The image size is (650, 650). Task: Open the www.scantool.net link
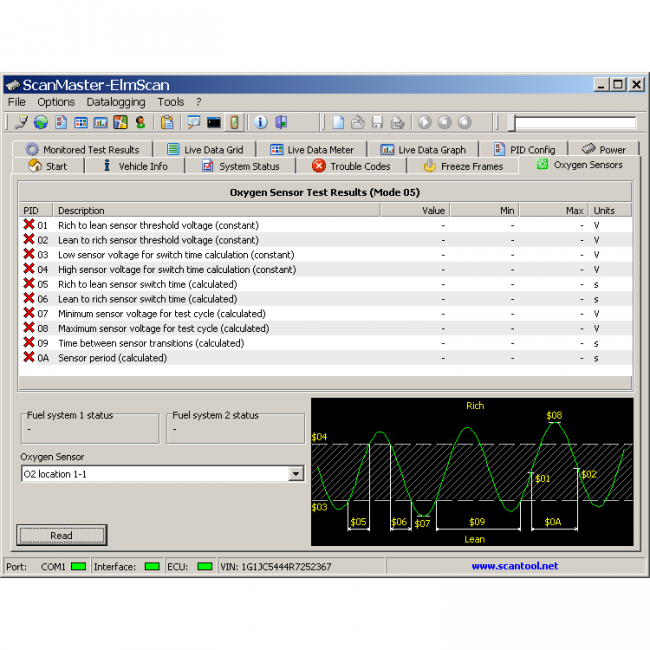514,566
